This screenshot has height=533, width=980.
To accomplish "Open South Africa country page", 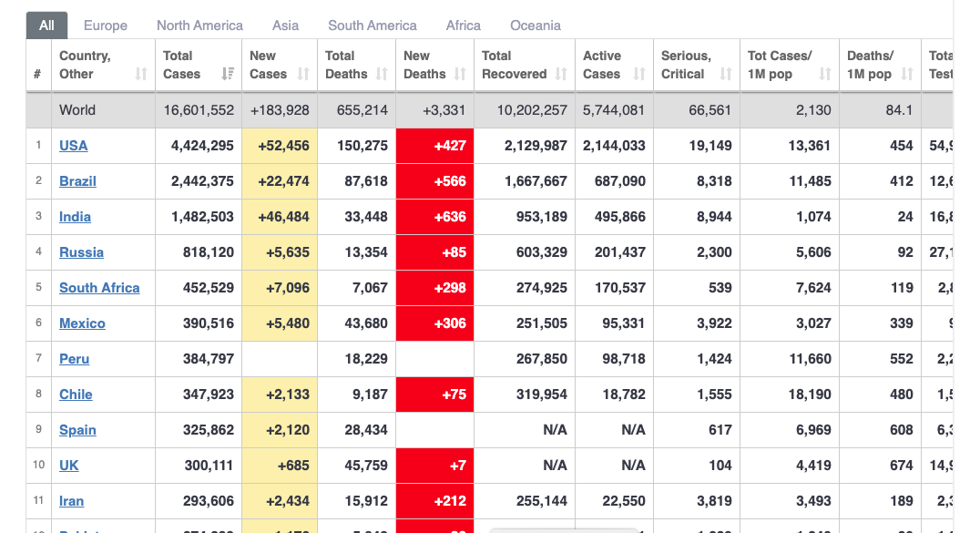I will click(x=99, y=288).
